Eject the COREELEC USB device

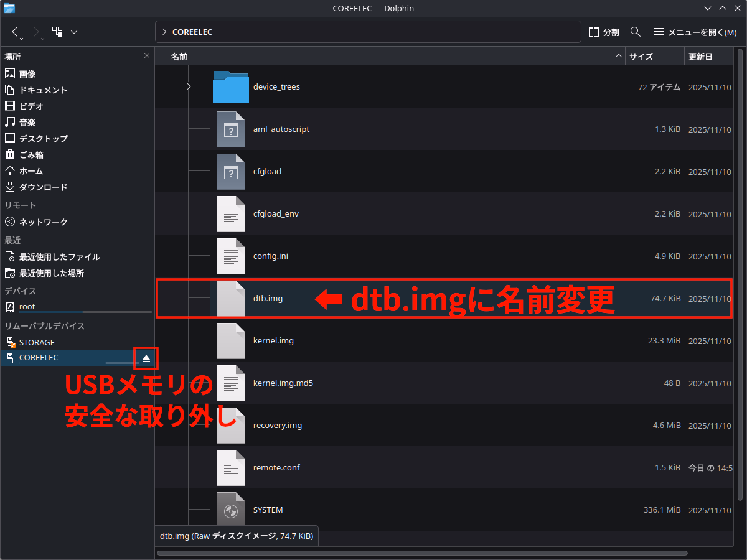(x=146, y=358)
